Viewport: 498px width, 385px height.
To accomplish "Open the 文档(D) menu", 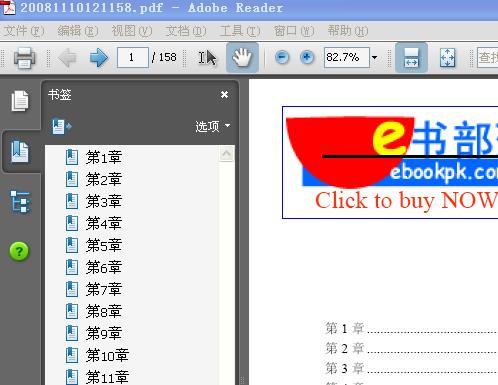I will (186, 31).
